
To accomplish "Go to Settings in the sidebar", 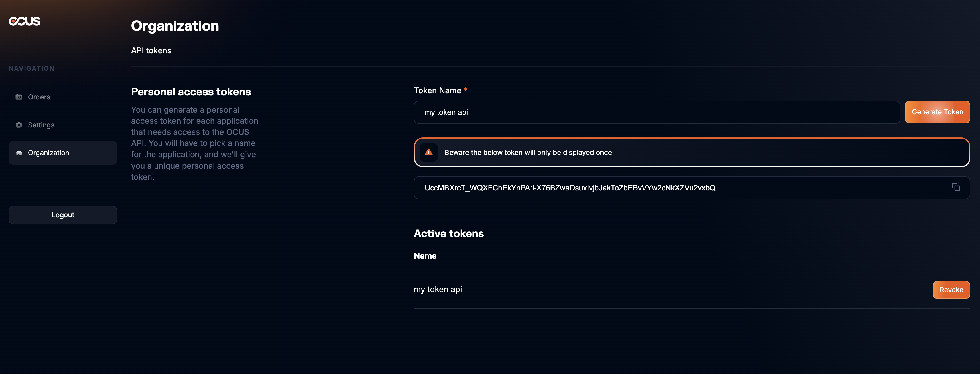I will click(41, 125).
